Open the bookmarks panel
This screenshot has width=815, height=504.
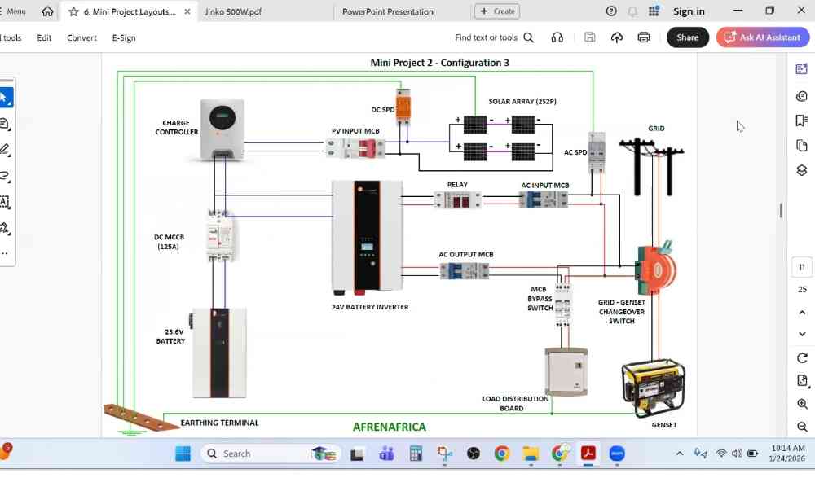pos(802,121)
